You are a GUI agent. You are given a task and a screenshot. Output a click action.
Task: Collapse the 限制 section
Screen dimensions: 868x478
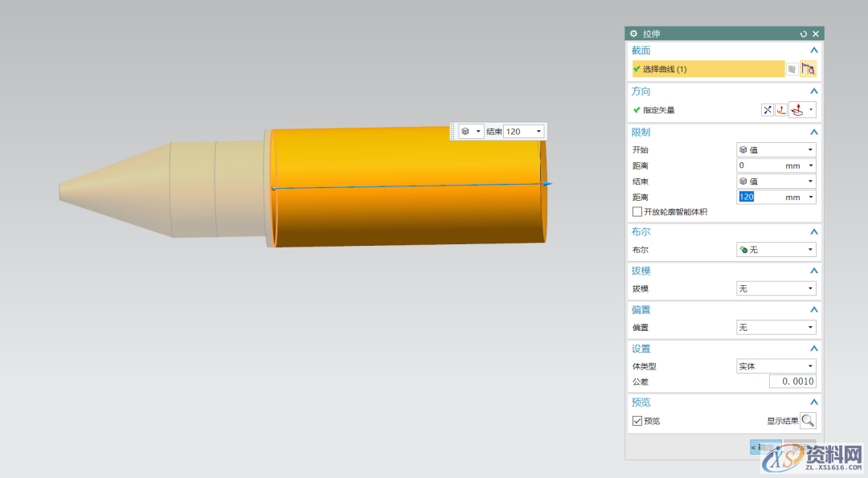pyautogui.click(x=813, y=132)
